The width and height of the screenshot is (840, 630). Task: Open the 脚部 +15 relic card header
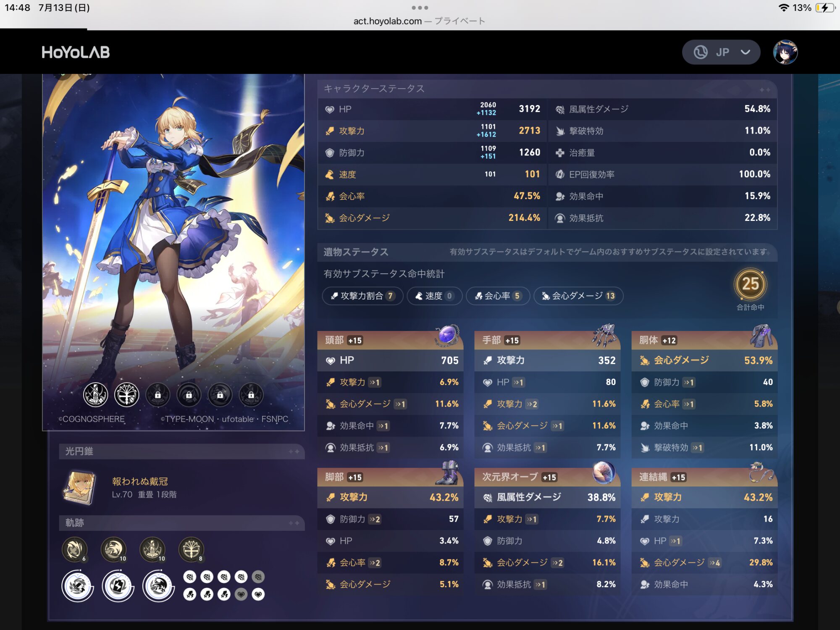tap(390, 477)
